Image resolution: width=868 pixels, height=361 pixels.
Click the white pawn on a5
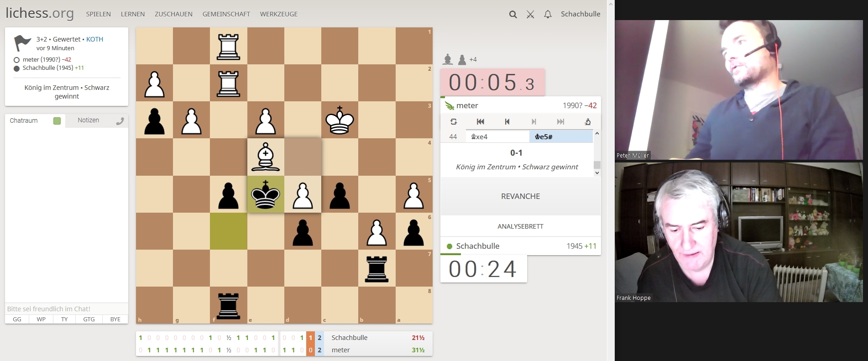(413, 194)
